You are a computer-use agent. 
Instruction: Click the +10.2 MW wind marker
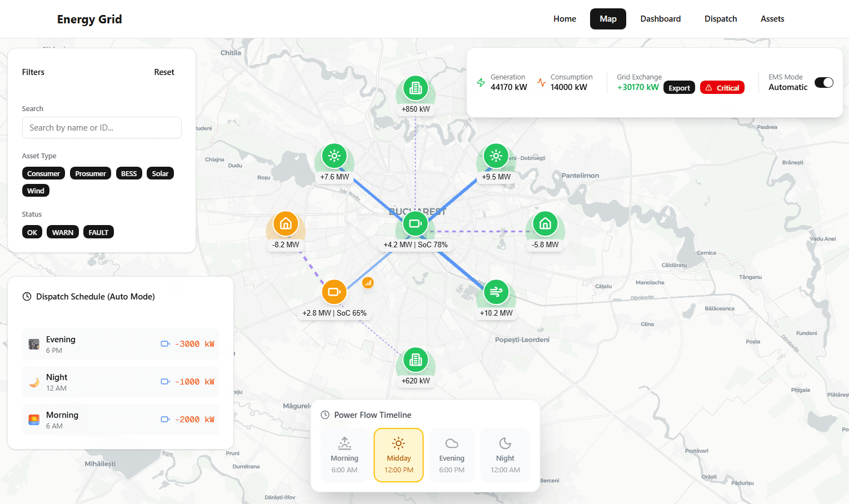(496, 292)
